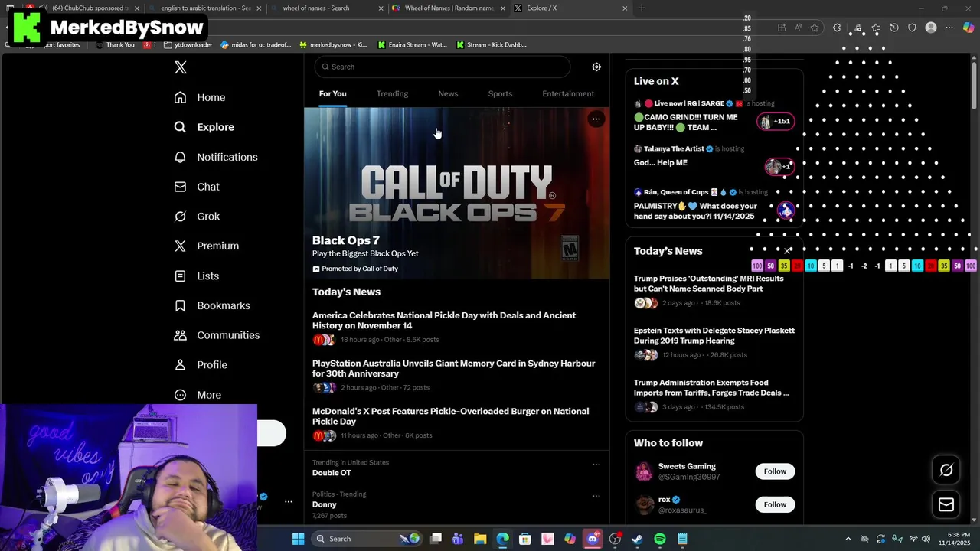The height and width of the screenshot is (551, 980).
Task: Open Premium in the sidebar
Action: 207,246
